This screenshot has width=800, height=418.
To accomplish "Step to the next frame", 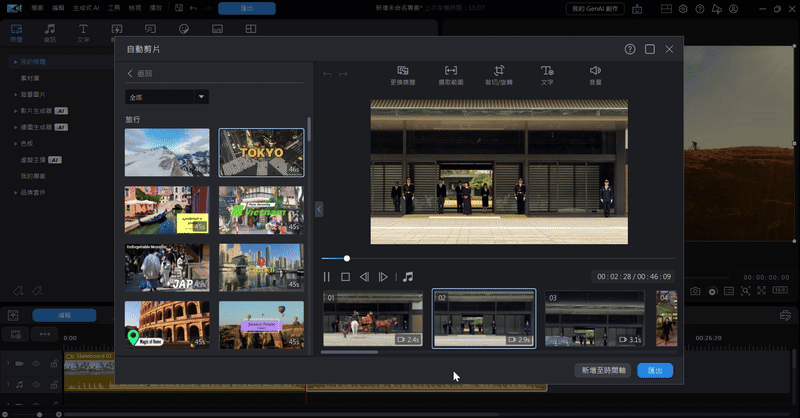I will coord(383,277).
